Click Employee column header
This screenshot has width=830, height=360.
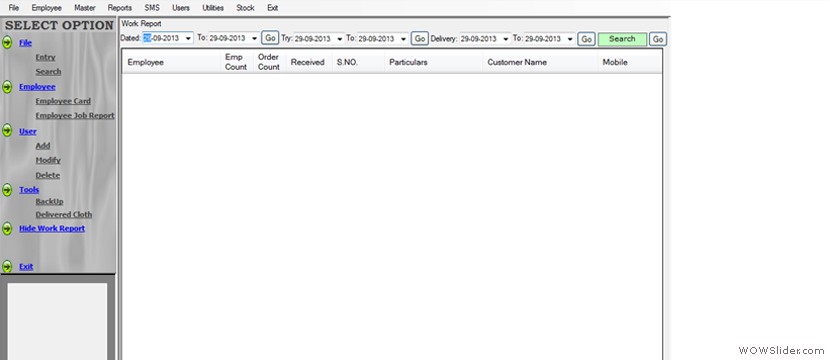(x=172, y=62)
